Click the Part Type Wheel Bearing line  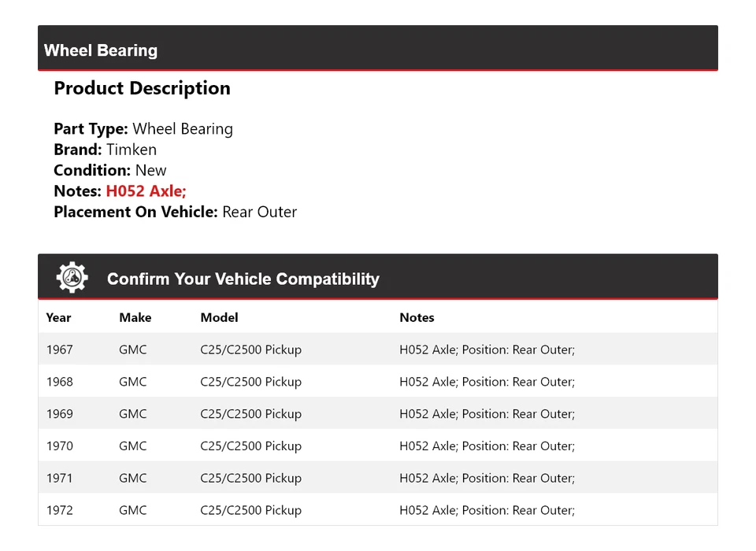pyautogui.click(x=143, y=129)
